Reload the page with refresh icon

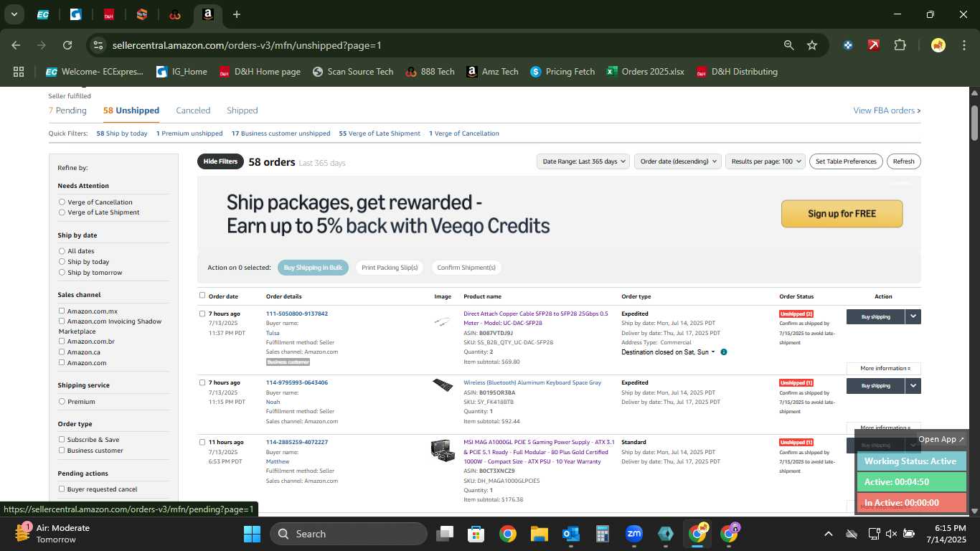click(x=67, y=45)
